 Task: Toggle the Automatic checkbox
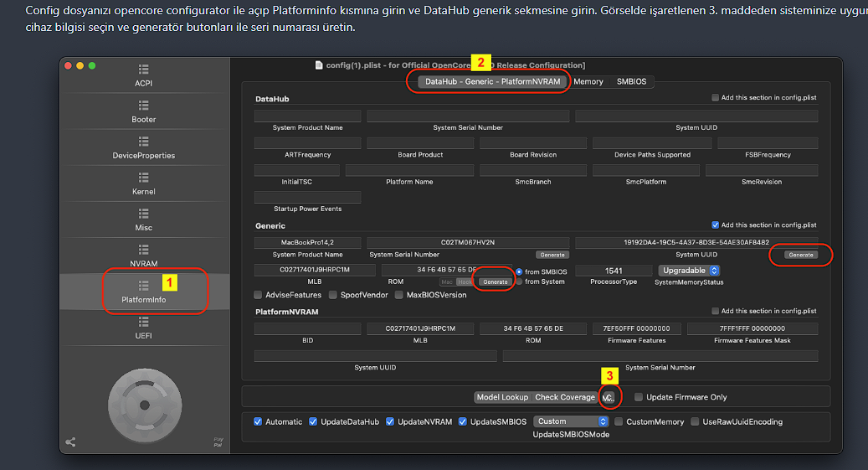point(258,421)
